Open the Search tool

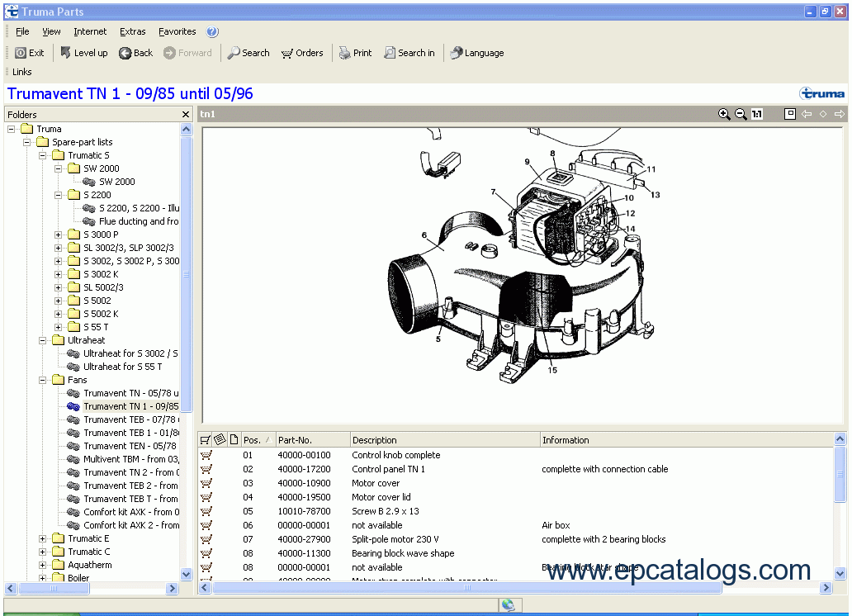pos(248,53)
